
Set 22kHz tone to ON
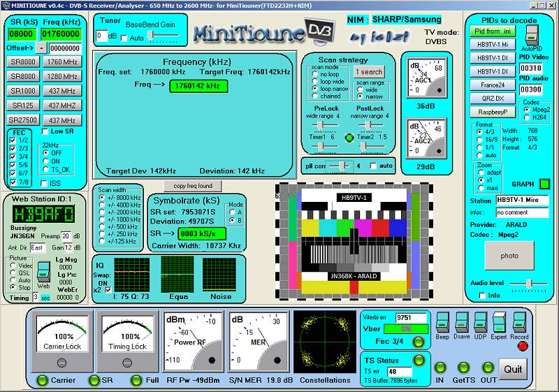(45, 161)
